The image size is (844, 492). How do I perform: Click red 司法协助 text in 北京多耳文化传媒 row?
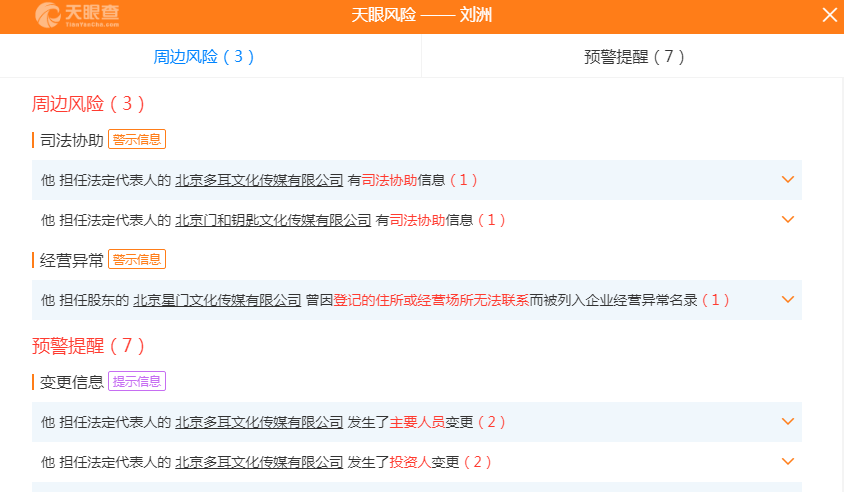point(389,180)
